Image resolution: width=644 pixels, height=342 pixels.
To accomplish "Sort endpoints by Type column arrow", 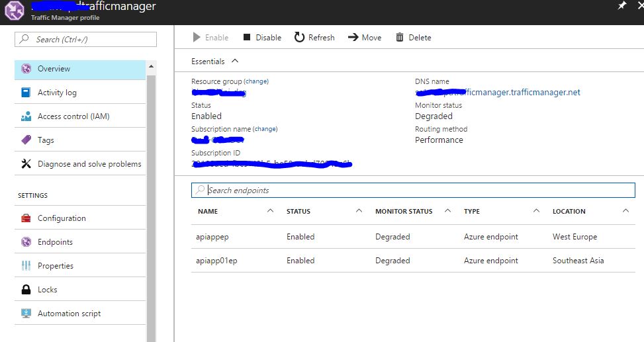I will tap(536, 210).
